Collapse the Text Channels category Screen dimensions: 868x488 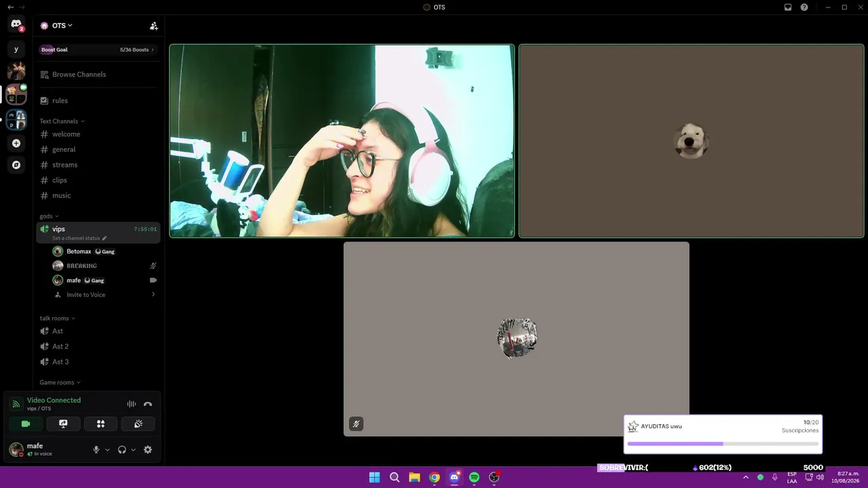[62, 121]
